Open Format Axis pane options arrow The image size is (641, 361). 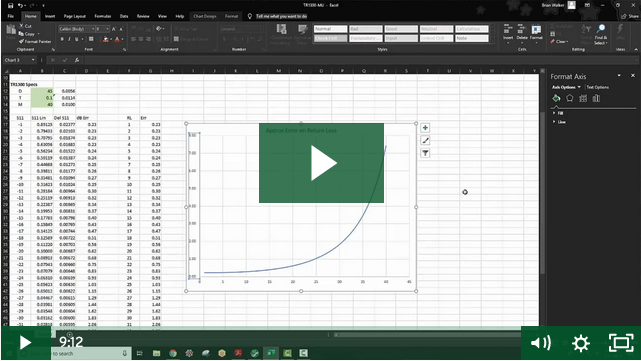[x=619, y=76]
